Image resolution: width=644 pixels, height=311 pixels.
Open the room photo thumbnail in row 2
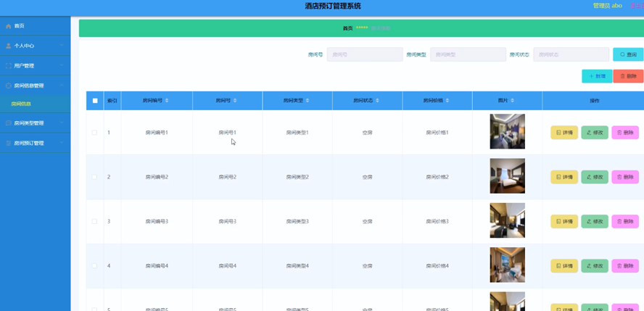[507, 176]
